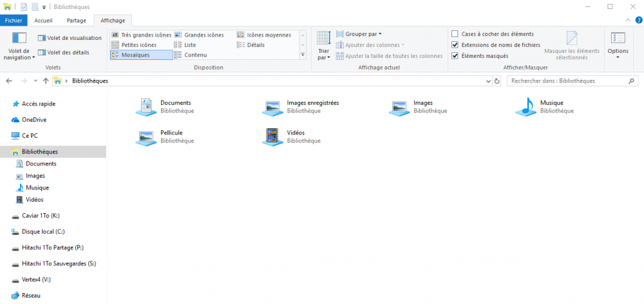Select Mosaïques layout
This screenshot has height=304, width=644.
click(x=141, y=55)
